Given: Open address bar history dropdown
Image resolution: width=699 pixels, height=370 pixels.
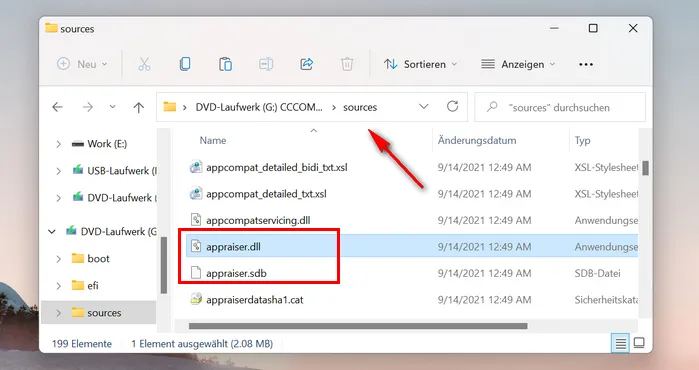Looking at the screenshot, I should pos(424,107).
